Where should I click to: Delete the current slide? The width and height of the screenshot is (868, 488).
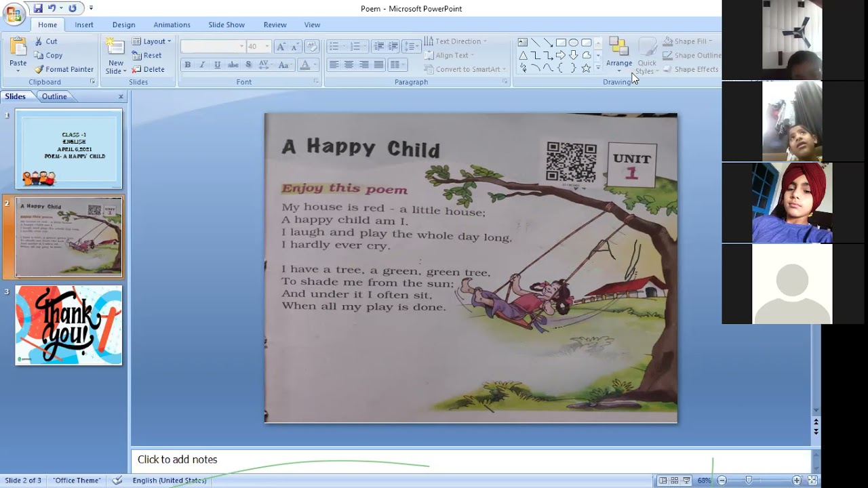(149, 69)
